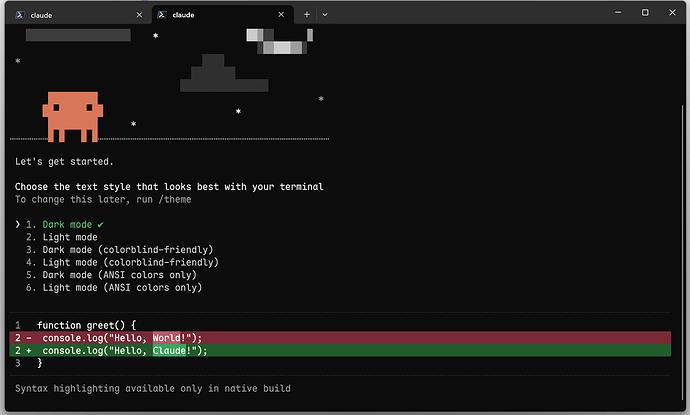The width and height of the screenshot is (690, 415).
Task: Click the PowerShell icon on second tab
Action: tap(162, 15)
